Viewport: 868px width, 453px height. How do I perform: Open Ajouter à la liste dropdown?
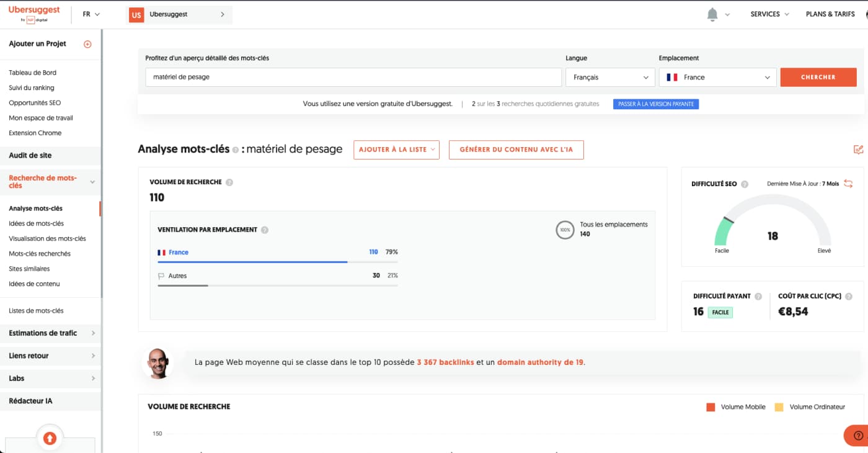(x=396, y=150)
